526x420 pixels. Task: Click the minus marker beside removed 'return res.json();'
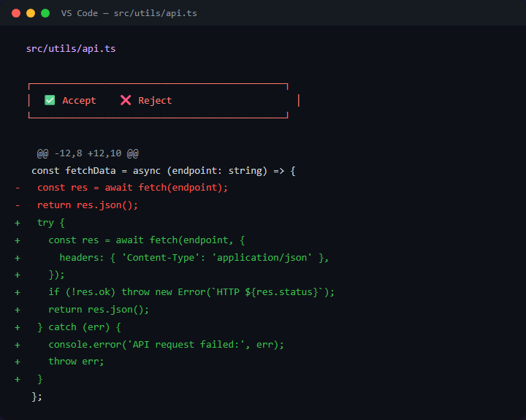tap(18, 205)
